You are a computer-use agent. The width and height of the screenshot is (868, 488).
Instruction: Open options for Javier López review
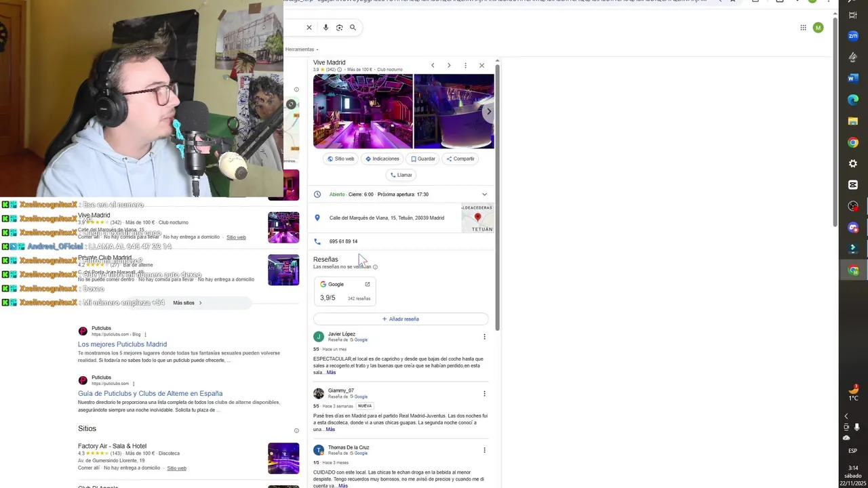tap(484, 337)
